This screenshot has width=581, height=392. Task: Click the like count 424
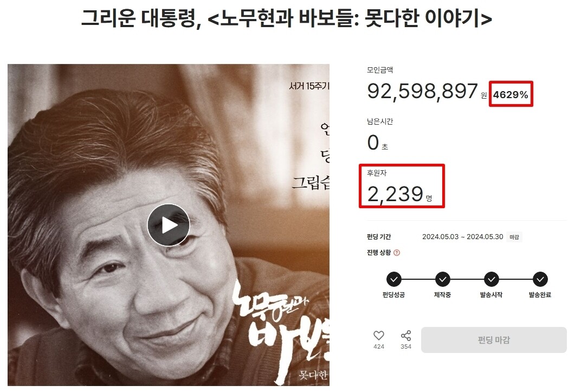tap(379, 346)
